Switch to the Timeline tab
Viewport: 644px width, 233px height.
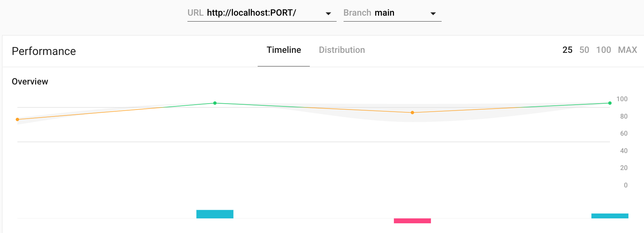pyautogui.click(x=284, y=50)
